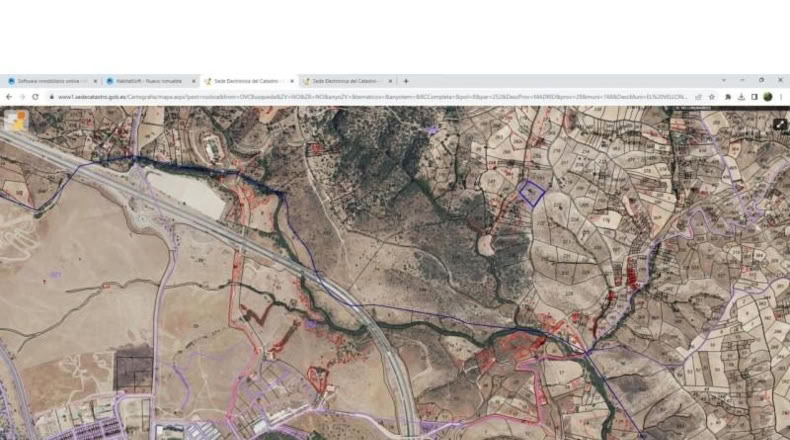
Task: Expand the map to full screen
Action: (x=780, y=124)
